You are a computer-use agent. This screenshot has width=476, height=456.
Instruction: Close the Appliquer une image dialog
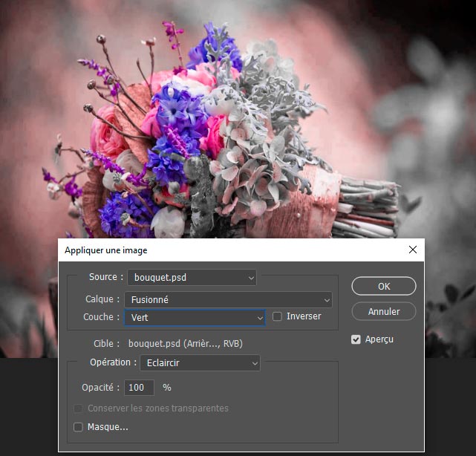[x=413, y=250]
